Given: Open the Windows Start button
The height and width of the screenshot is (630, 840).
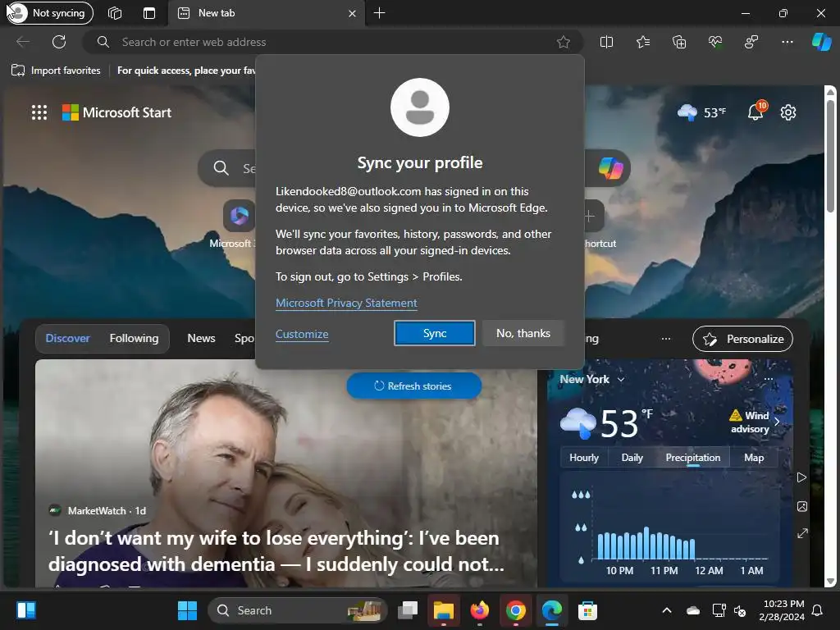Looking at the screenshot, I should coord(187,610).
